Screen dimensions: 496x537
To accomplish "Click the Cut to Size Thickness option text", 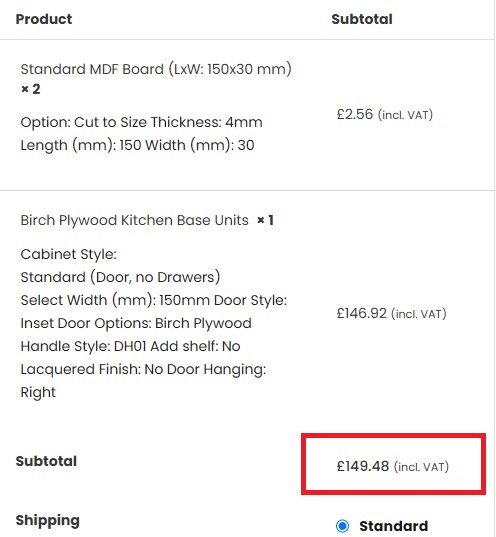I will pyautogui.click(x=141, y=122).
